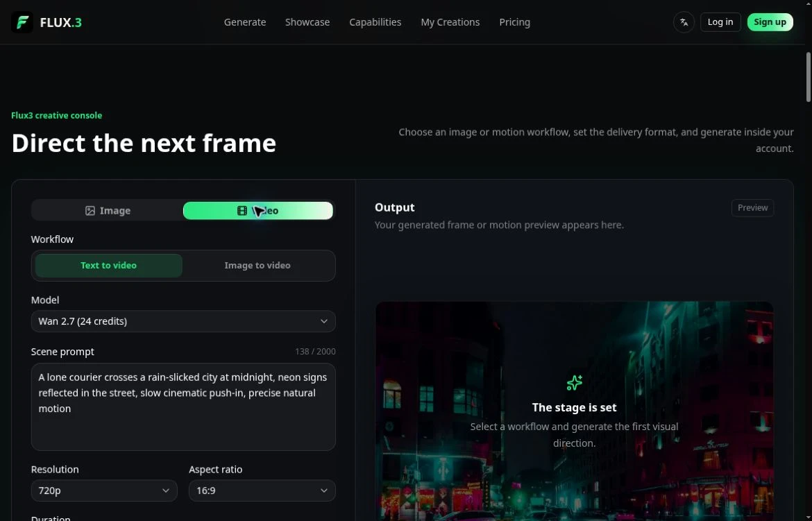
Task: Click the 'The stage is set' text
Action: [x=575, y=408]
